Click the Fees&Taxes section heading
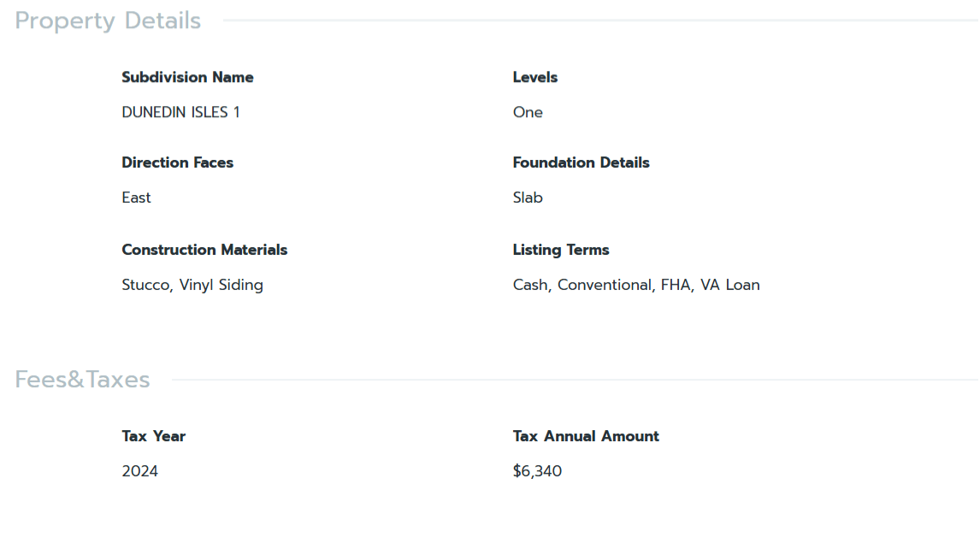The height and width of the screenshot is (549, 980). pos(82,380)
